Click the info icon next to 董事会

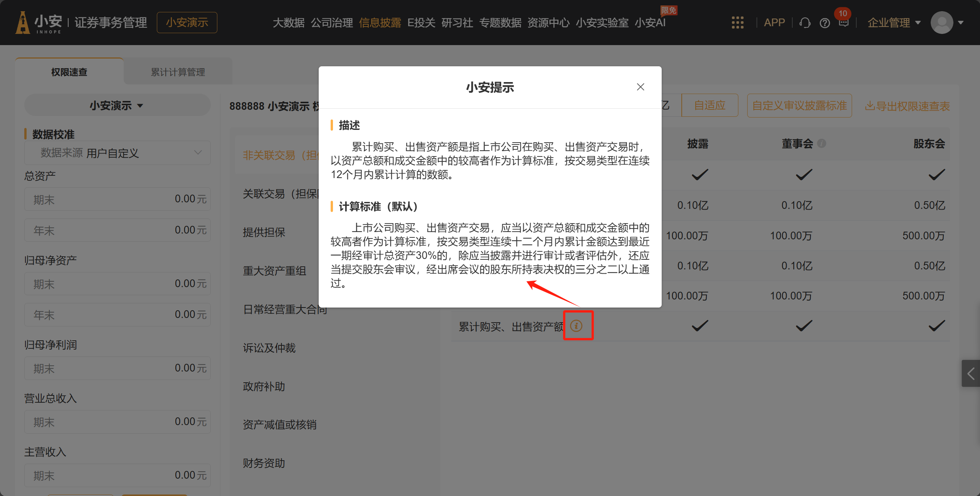click(x=822, y=144)
